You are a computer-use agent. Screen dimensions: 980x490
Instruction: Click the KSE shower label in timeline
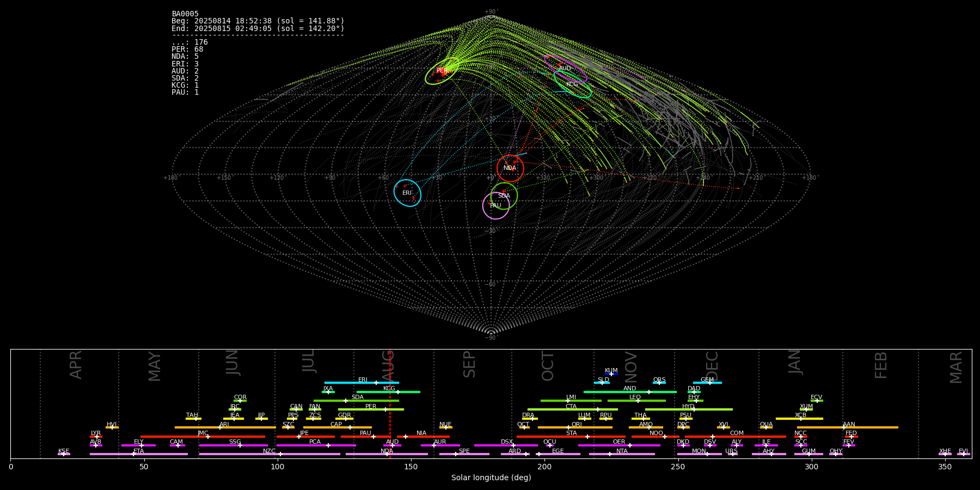click(64, 451)
